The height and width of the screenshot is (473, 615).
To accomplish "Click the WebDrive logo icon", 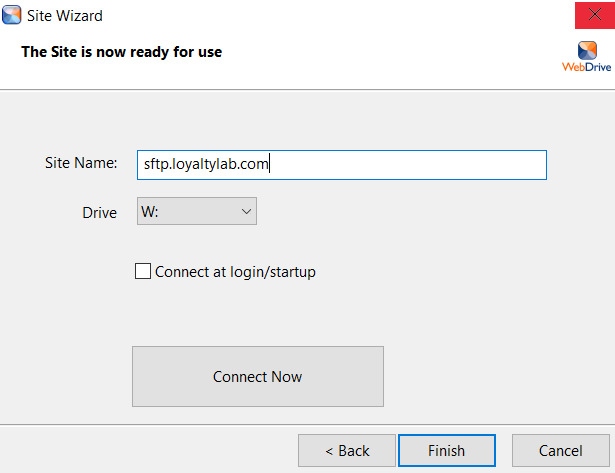I will click(587, 51).
